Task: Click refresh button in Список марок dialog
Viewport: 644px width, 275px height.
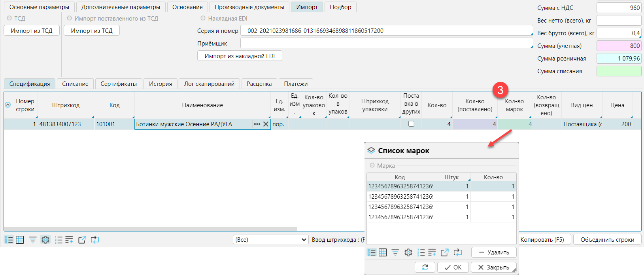Action: (425, 267)
